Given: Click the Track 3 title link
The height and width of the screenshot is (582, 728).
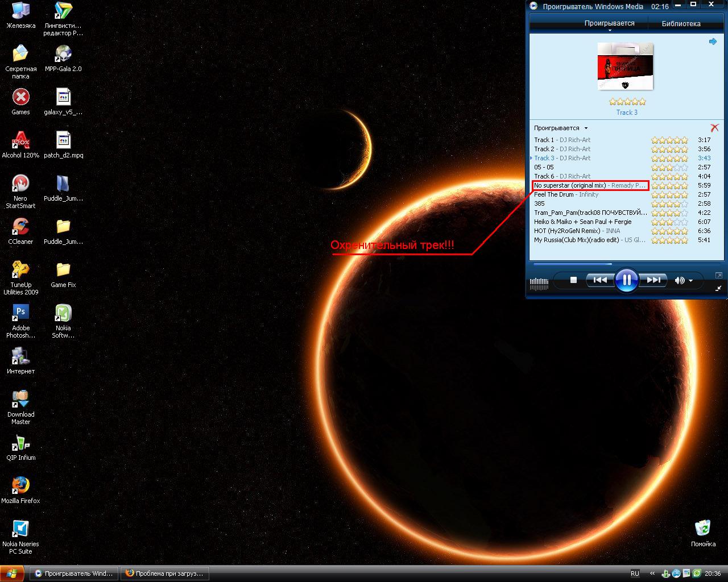Looking at the screenshot, I should click(x=627, y=113).
